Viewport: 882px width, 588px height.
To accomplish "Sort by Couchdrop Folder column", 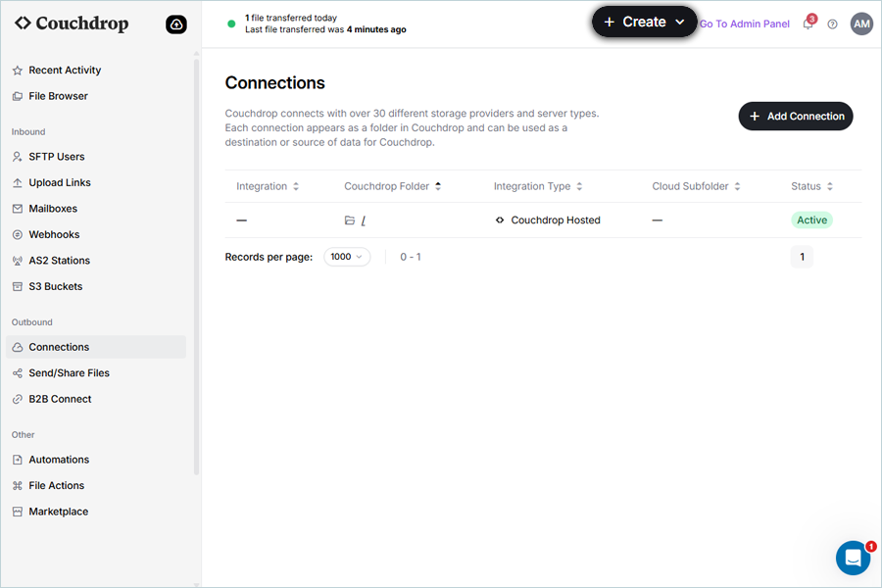I will click(x=393, y=186).
